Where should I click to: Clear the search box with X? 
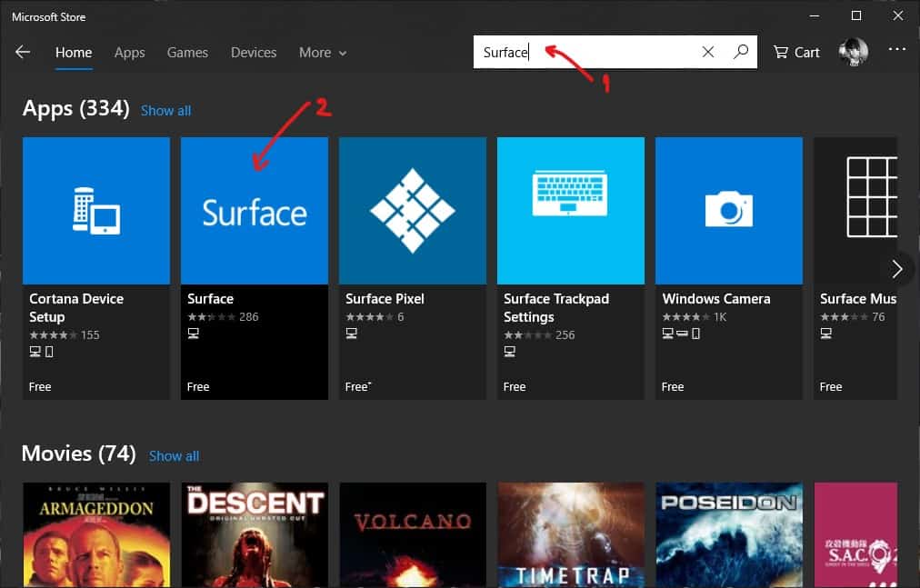click(x=707, y=52)
